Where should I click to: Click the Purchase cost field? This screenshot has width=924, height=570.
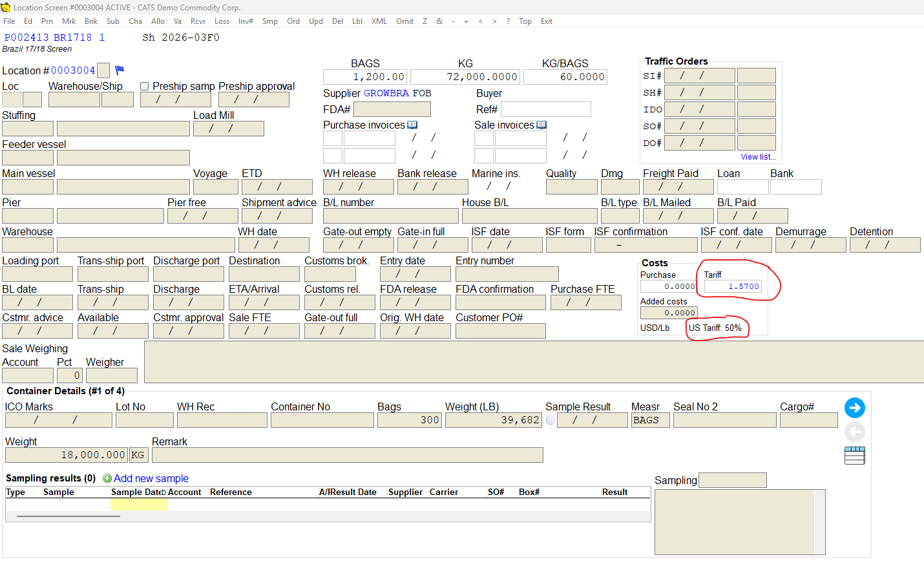point(668,286)
